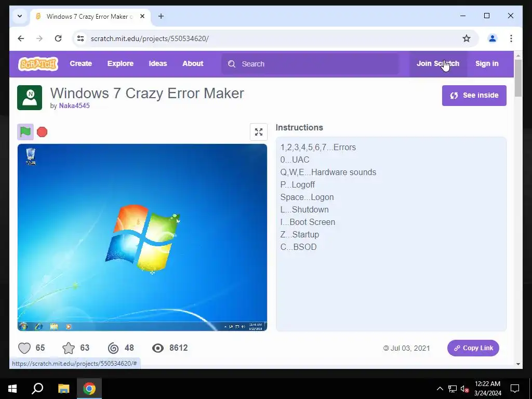532x399 pixels.
Task: Click the folder icon in project stage taskbar
Action: pyautogui.click(x=54, y=327)
